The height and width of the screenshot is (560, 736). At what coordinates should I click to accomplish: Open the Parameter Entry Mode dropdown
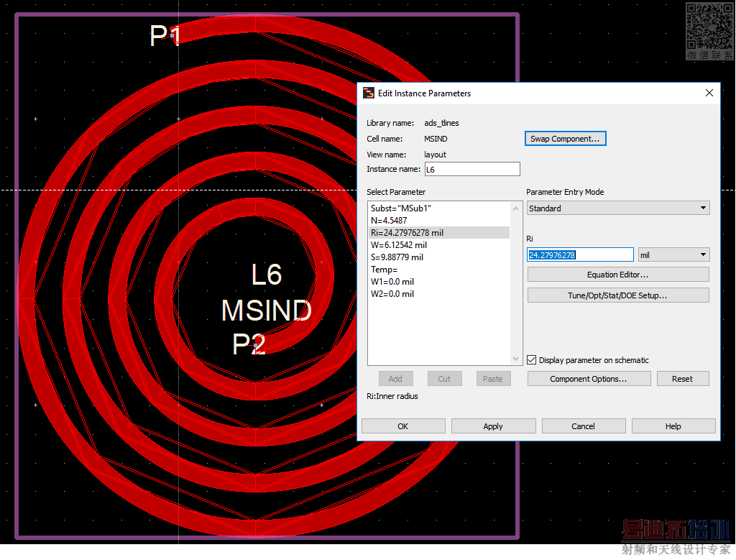pos(618,208)
